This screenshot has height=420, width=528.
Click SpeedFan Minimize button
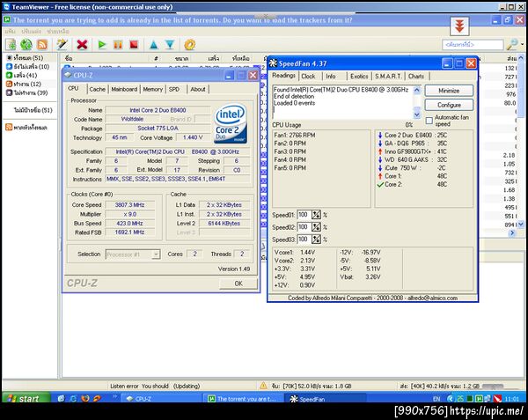[x=449, y=91]
